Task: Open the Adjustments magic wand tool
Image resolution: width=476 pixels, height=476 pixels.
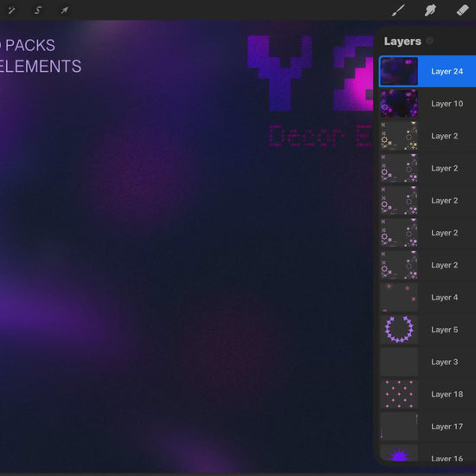Action: (12, 10)
